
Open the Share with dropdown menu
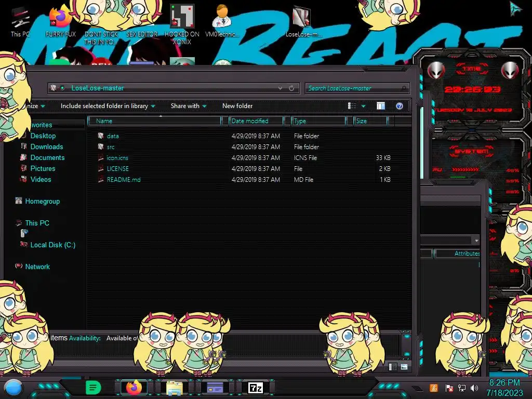coord(189,106)
